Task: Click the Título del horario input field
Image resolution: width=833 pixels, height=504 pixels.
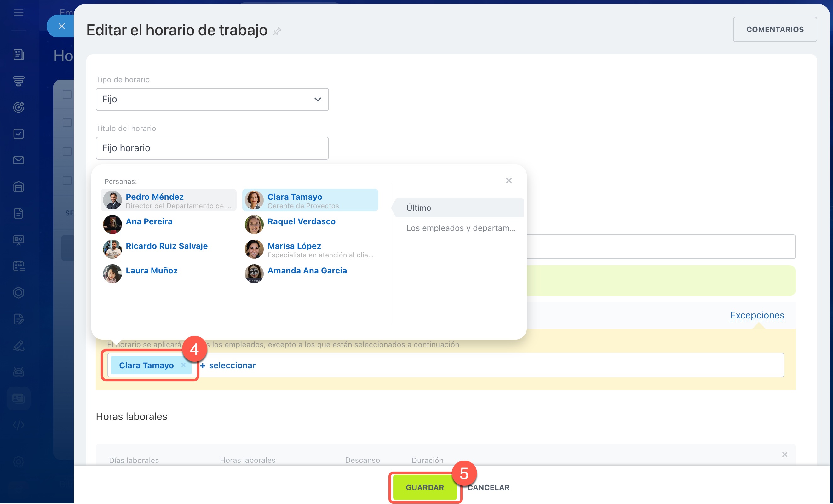Action: coord(212,148)
